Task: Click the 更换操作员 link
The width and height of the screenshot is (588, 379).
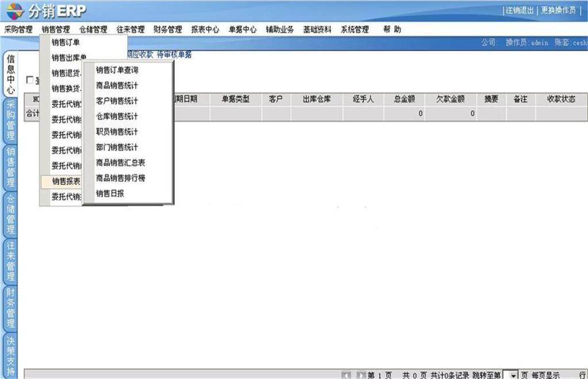Action: click(x=558, y=10)
